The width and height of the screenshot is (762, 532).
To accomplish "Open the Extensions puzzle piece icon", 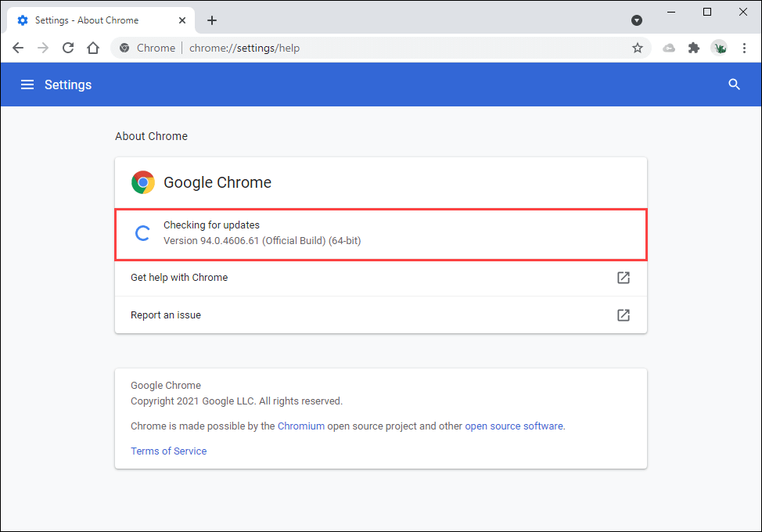I will (x=693, y=48).
